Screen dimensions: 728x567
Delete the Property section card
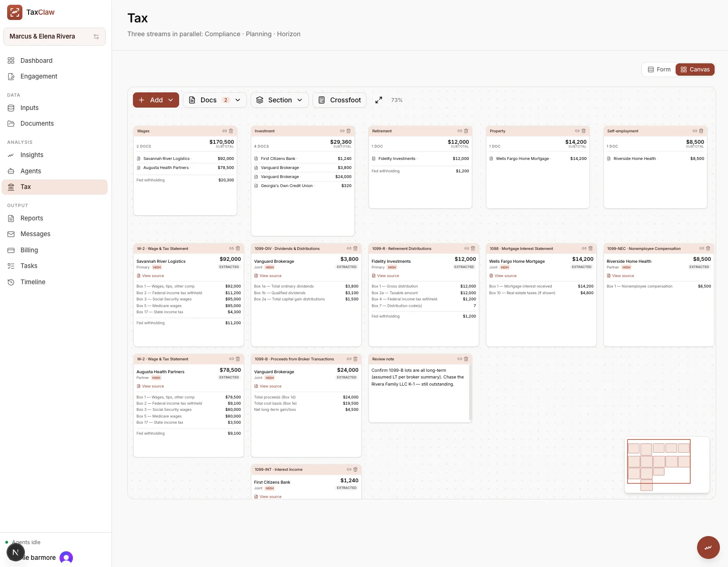point(584,131)
